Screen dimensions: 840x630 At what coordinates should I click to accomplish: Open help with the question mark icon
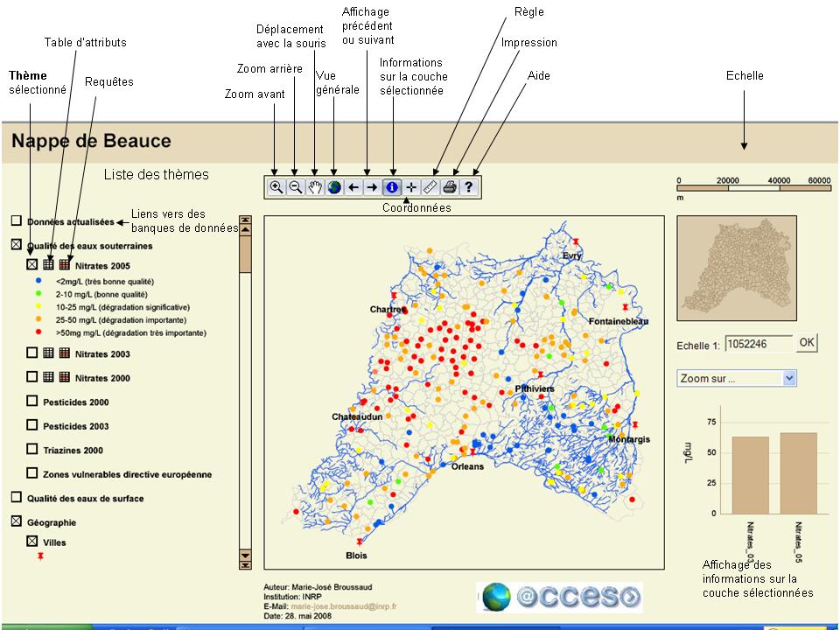coord(469,187)
